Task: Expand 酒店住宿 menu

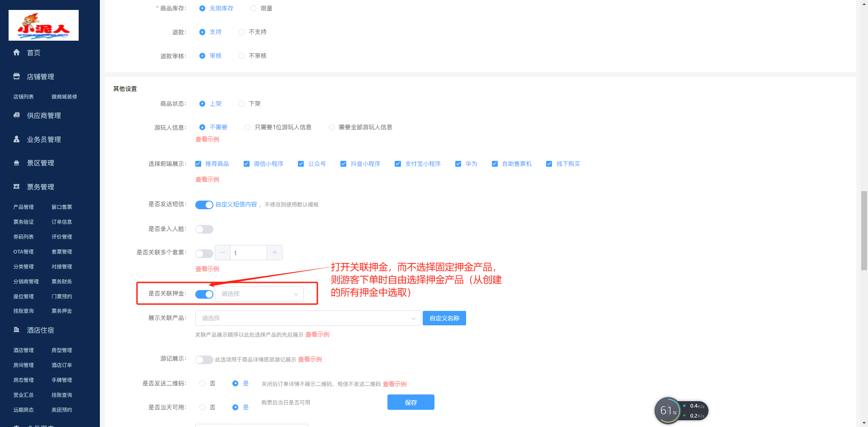Action: click(40, 330)
